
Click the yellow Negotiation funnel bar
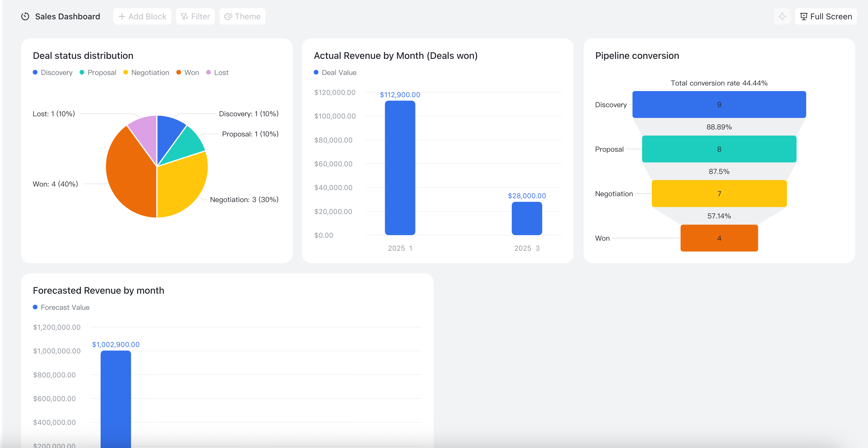(x=719, y=194)
